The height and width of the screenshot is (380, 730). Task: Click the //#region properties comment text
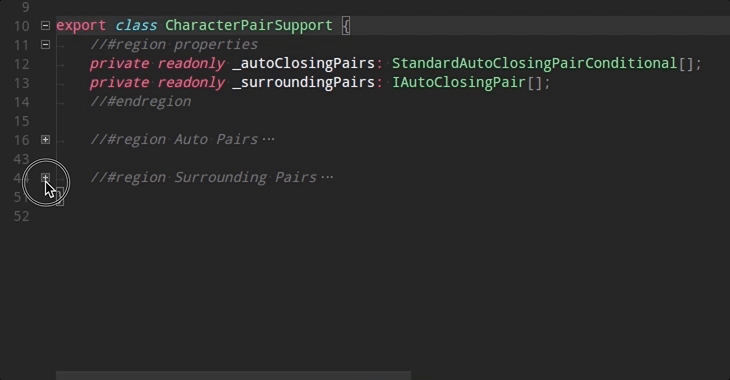(174, 44)
